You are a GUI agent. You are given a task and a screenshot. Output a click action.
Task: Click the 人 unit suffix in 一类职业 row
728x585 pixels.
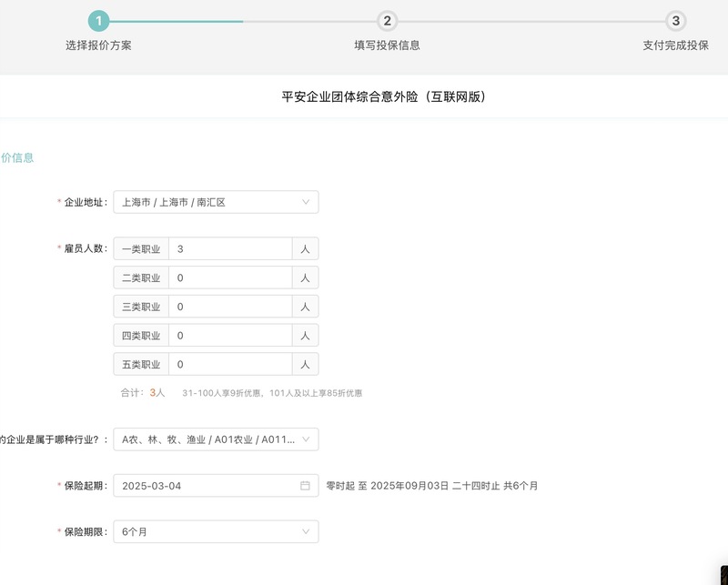(x=305, y=249)
